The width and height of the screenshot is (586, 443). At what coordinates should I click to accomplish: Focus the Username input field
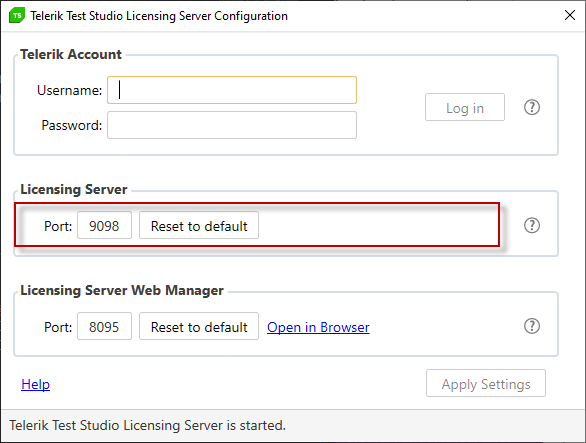232,90
